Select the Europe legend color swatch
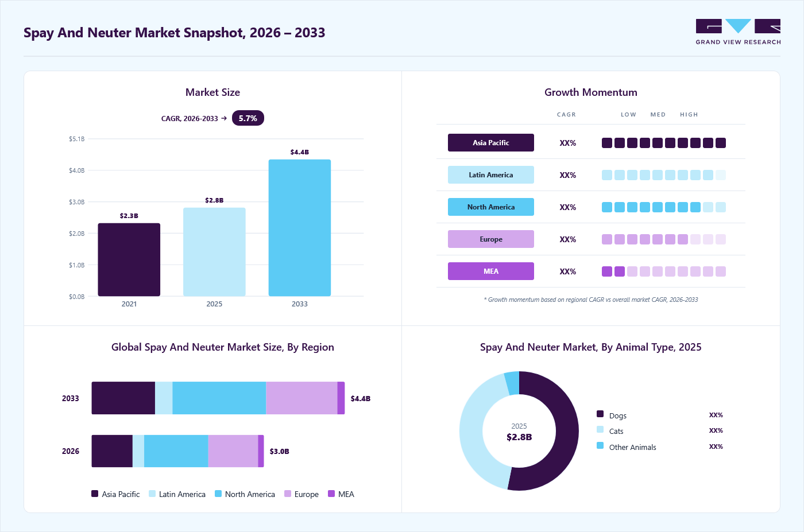This screenshot has height=532, width=804. click(288, 494)
